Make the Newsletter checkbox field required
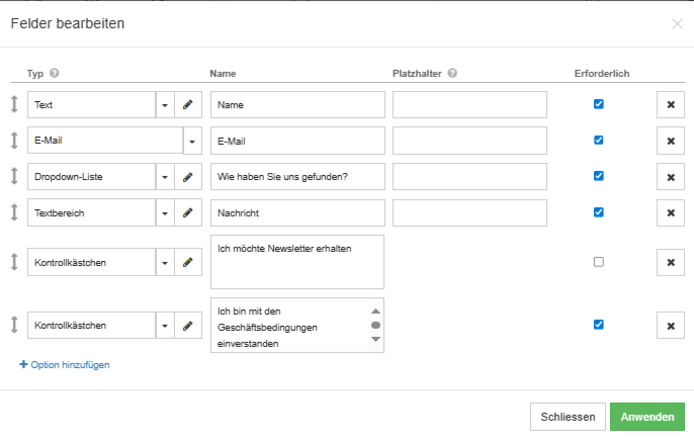Screen dimensions: 694x443 click(598, 262)
